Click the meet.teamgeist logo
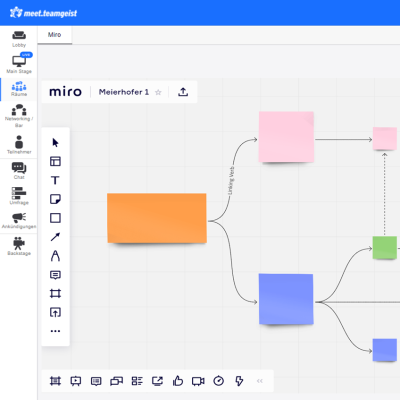Screen dimensions: 400x400 click(x=43, y=13)
